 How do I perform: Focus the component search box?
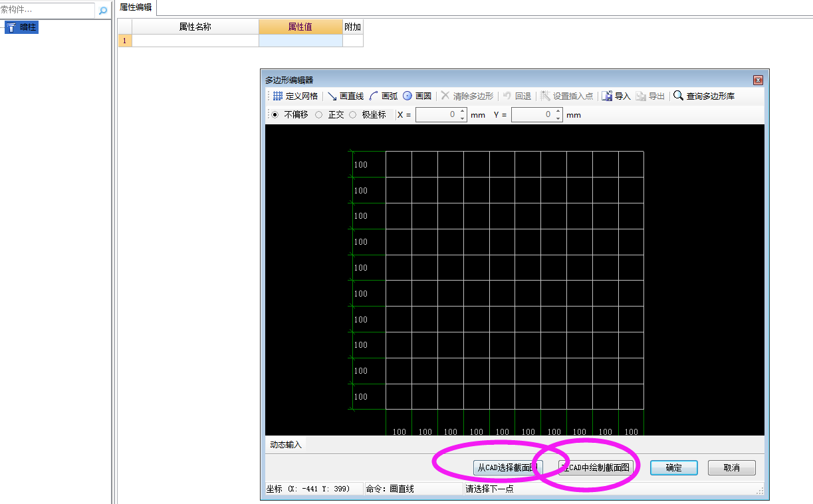47,11
